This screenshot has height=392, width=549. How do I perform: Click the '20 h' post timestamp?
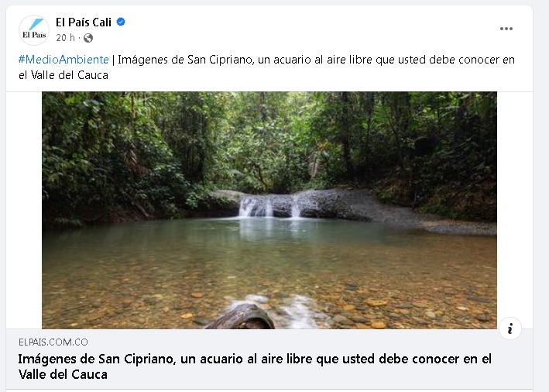point(66,38)
